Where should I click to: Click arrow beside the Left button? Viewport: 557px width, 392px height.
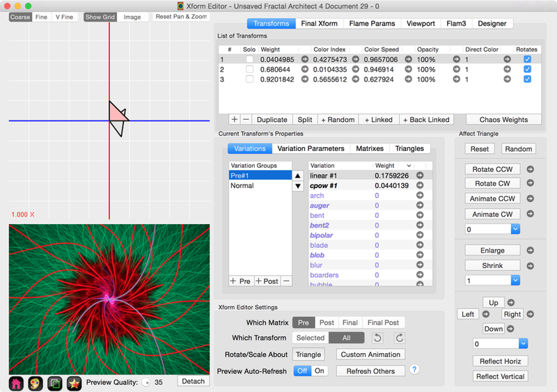[485, 314]
